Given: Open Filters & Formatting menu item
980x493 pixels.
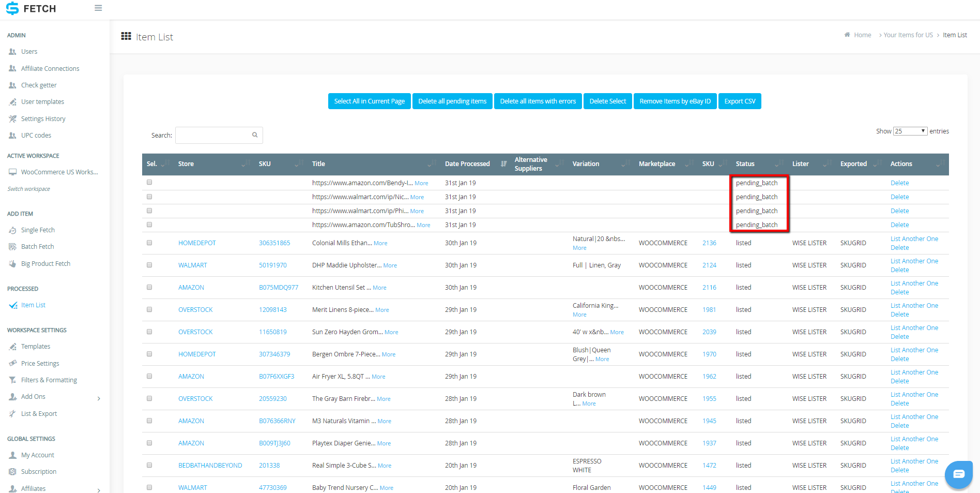Looking at the screenshot, I should coord(49,380).
